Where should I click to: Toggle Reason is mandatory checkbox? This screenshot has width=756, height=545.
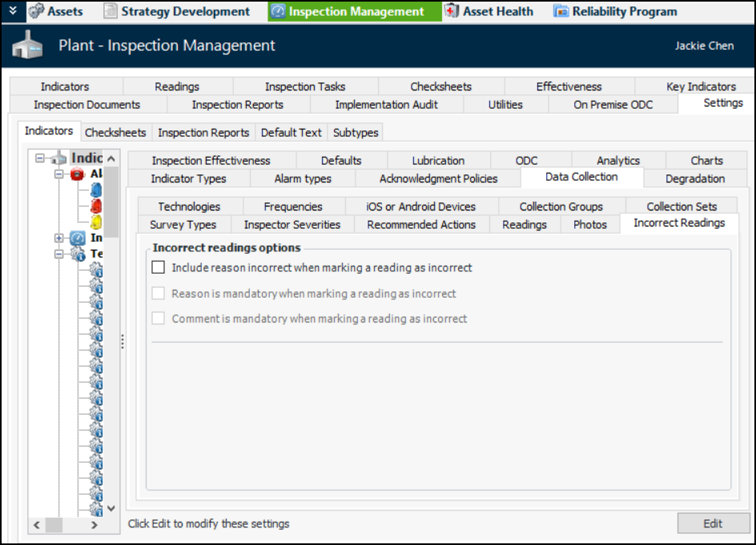tap(158, 293)
